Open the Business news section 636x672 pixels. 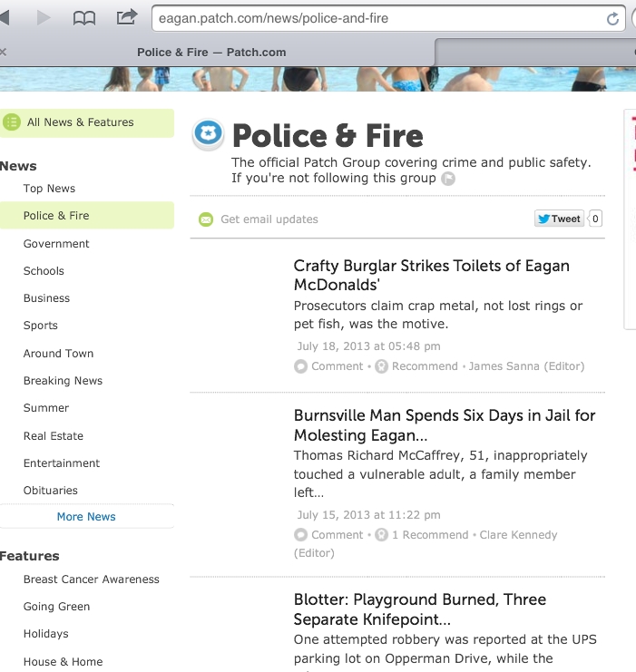(x=46, y=298)
